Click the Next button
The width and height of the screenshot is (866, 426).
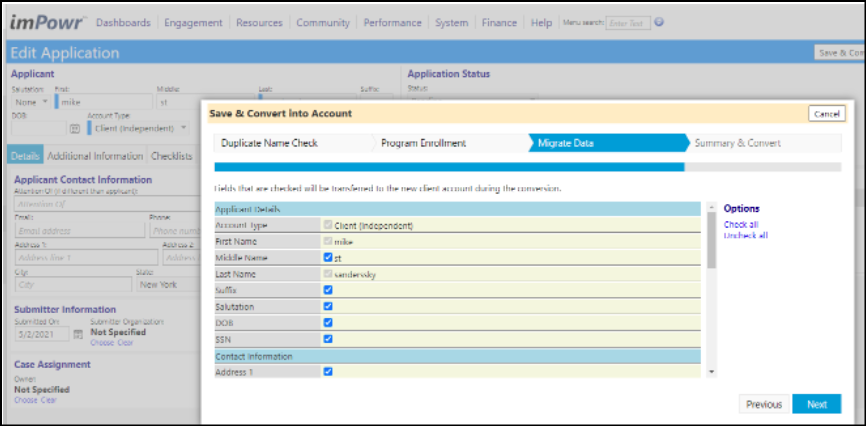pos(816,404)
